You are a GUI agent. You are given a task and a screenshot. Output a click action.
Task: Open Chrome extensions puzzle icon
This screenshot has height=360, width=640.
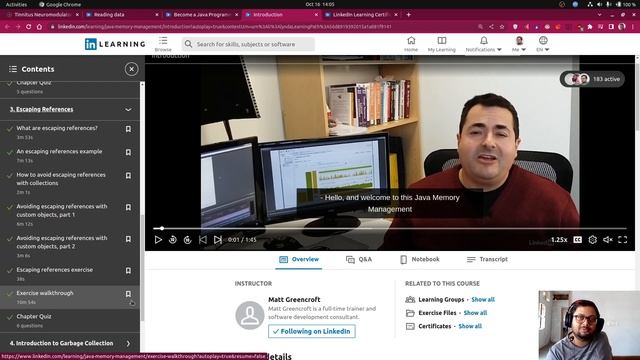click(x=590, y=27)
